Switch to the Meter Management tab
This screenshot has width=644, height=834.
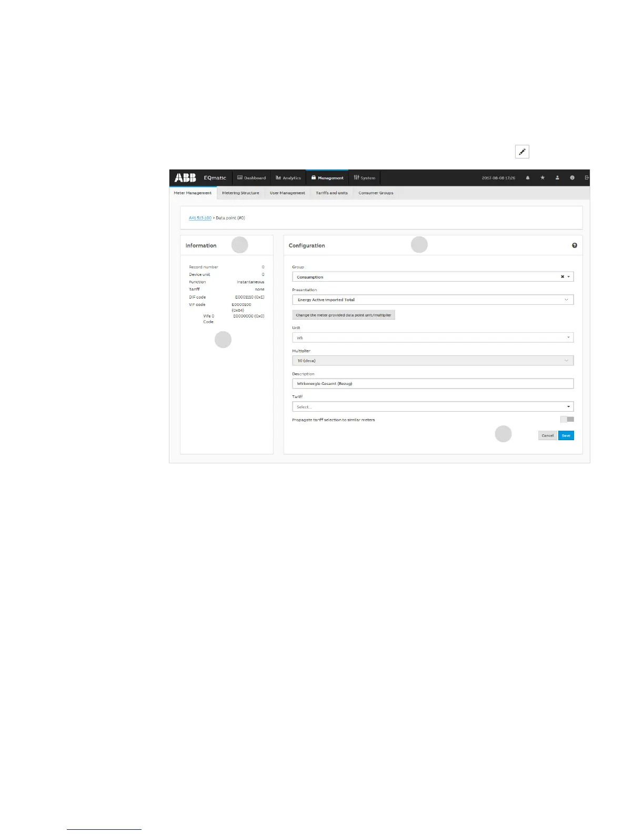click(193, 193)
